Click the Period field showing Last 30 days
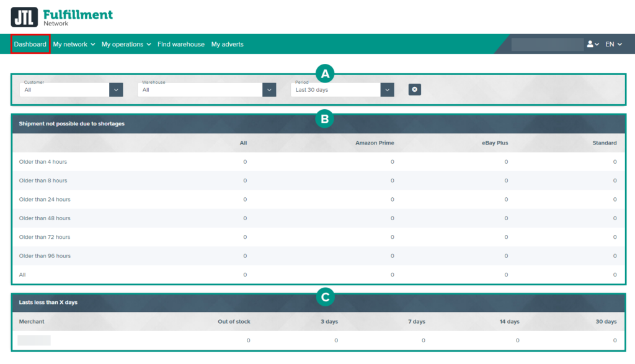635x364 pixels. click(335, 90)
